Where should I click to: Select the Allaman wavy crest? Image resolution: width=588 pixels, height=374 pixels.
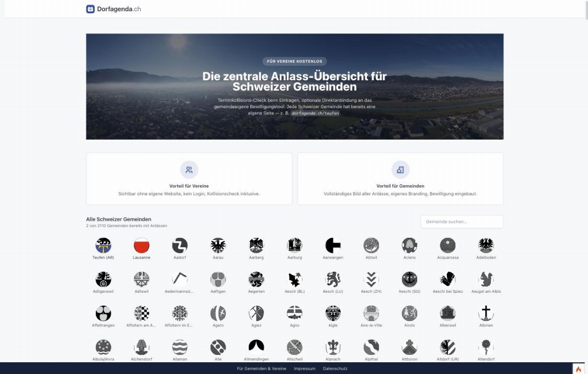(180, 347)
